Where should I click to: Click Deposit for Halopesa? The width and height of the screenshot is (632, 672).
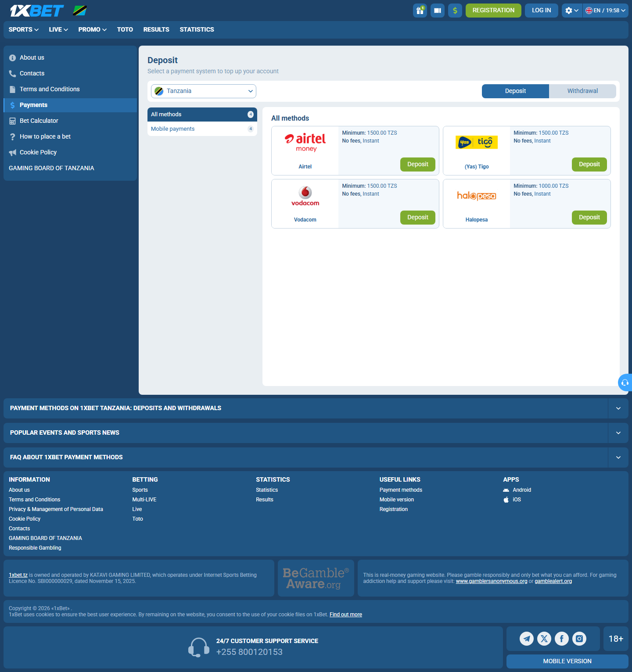[589, 218]
